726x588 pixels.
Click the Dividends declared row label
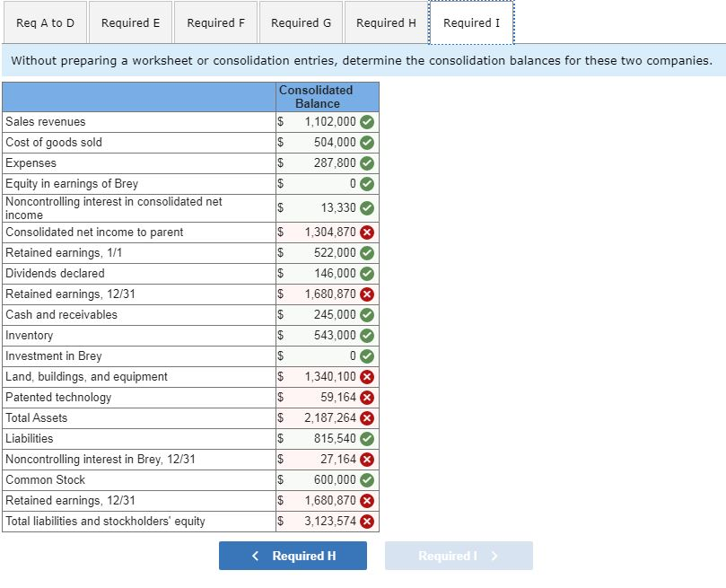(x=55, y=274)
